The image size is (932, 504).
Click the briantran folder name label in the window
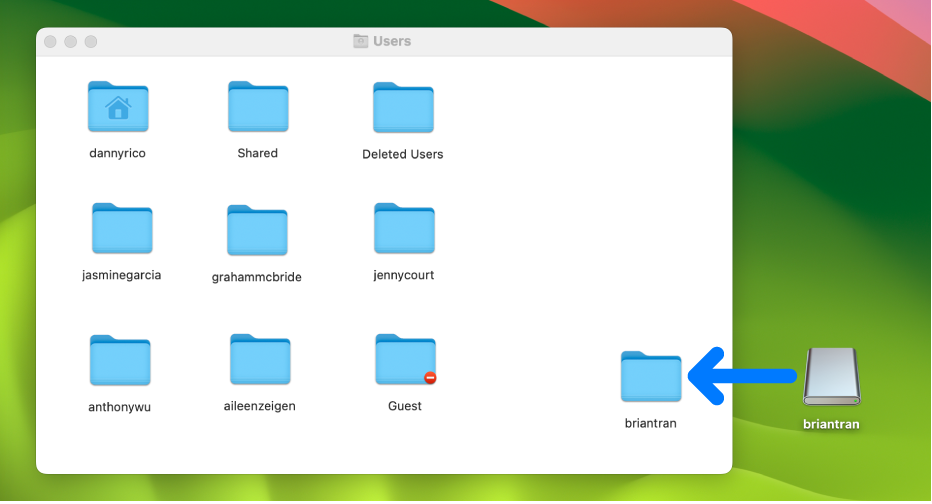(x=651, y=423)
